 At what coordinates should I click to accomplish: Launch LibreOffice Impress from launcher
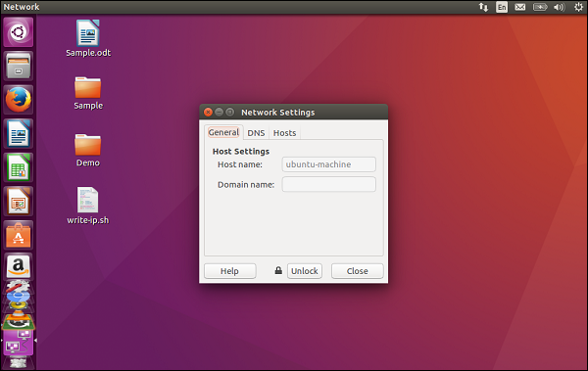[x=19, y=201]
